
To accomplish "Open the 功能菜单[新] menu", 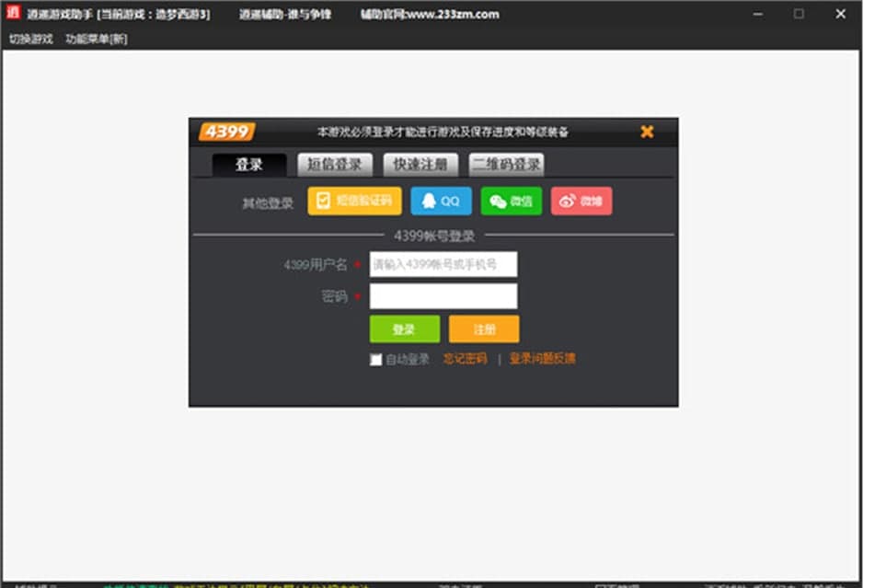I will [95, 39].
